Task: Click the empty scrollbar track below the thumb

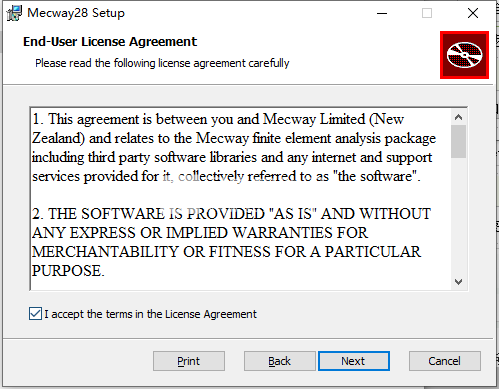Action: [459, 216]
